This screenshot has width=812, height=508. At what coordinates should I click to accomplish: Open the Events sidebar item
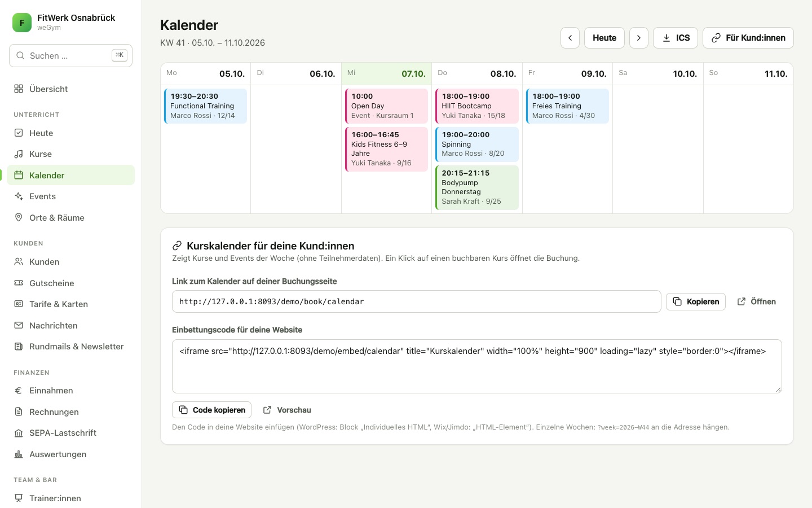(70, 196)
